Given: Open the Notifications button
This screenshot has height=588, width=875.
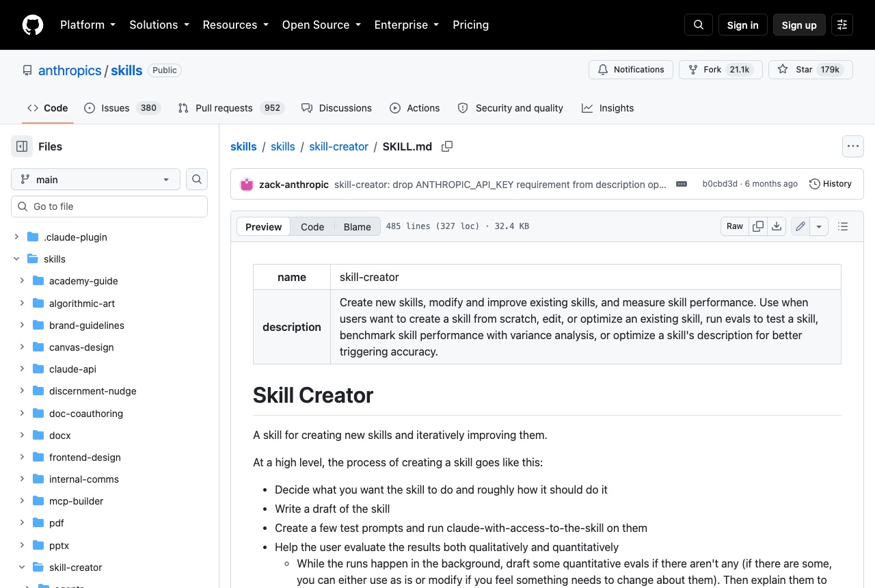Looking at the screenshot, I should coord(631,70).
